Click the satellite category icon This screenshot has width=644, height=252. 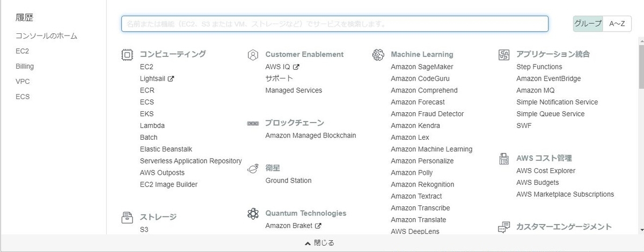point(253,168)
